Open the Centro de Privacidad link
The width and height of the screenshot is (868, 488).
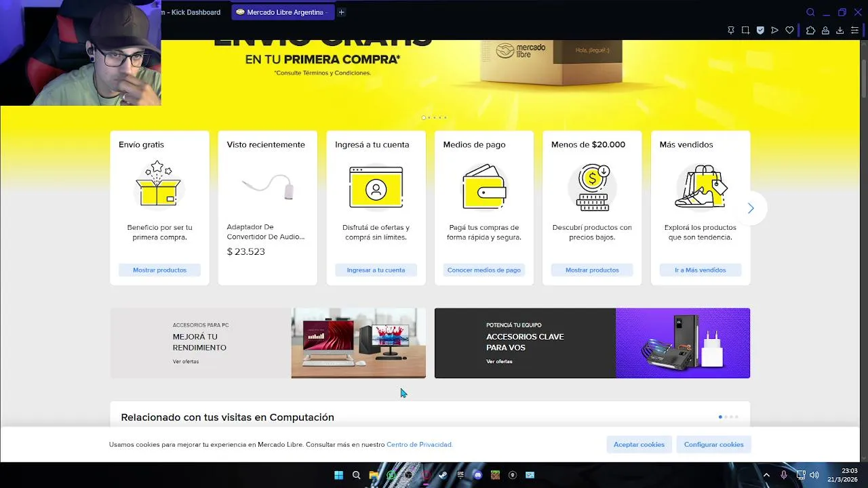[x=419, y=445]
